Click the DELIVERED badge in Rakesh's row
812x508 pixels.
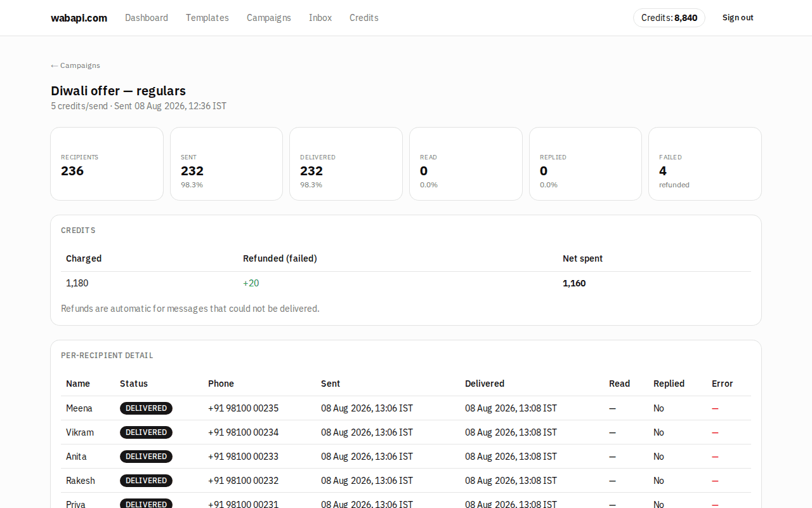point(146,481)
